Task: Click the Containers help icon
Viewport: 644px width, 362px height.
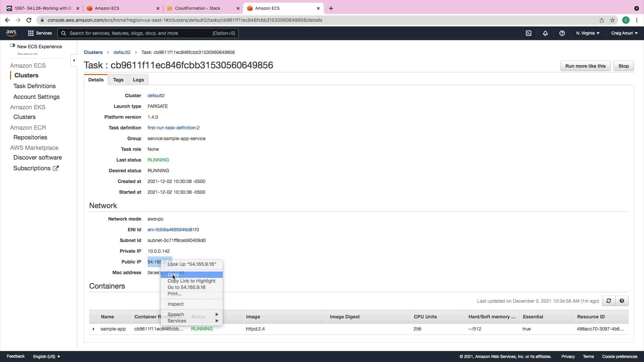Action: click(x=622, y=301)
